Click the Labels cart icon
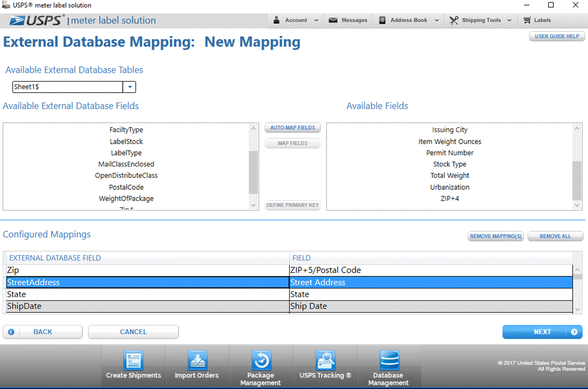The width and height of the screenshot is (588, 389). tap(527, 20)
